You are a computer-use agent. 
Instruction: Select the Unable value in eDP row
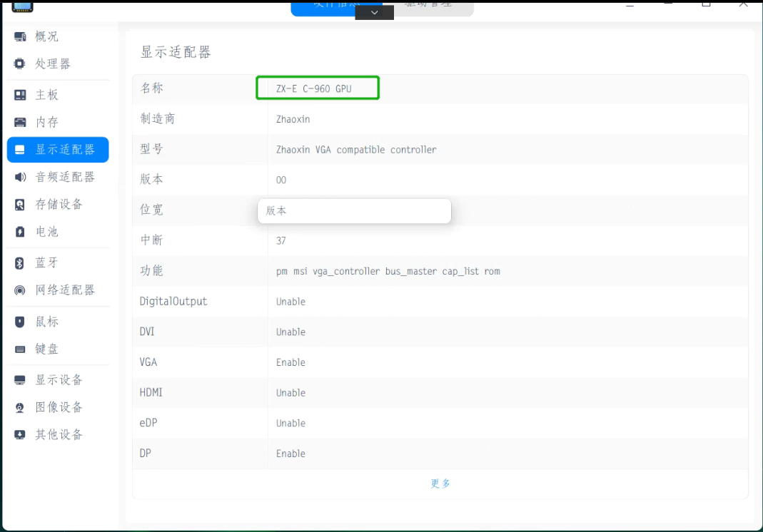tap(291, 423)
